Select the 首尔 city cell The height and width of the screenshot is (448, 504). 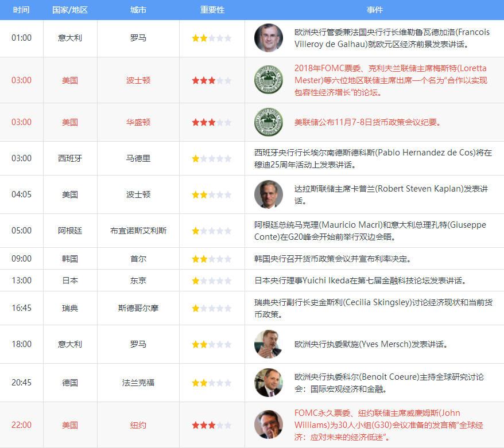(x=138, y=259)
